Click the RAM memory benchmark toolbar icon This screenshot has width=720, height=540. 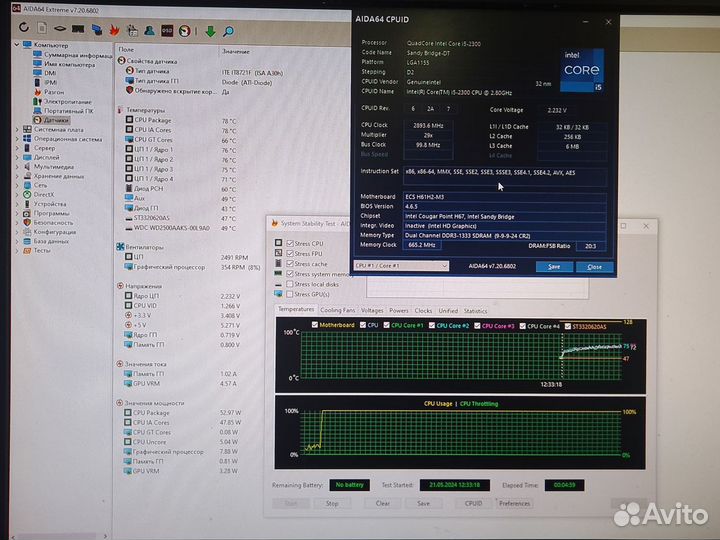coord(78,29)
